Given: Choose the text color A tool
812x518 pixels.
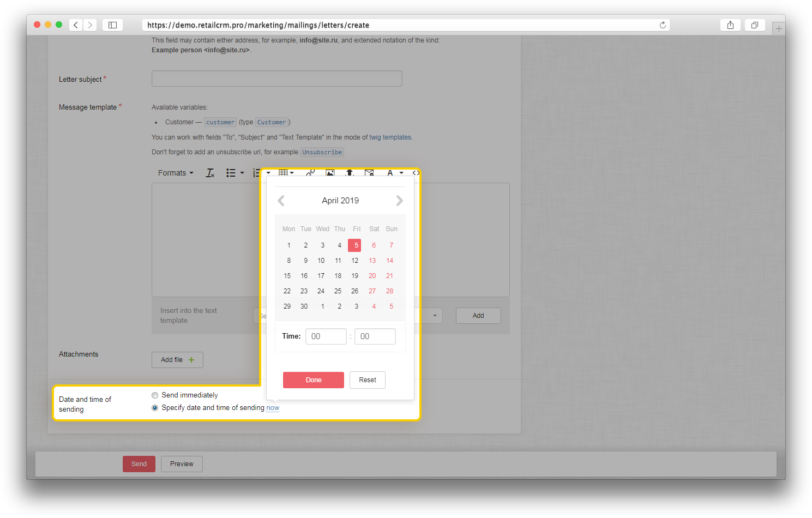Looking at the screenshot, I should click(x=390, y=173).
